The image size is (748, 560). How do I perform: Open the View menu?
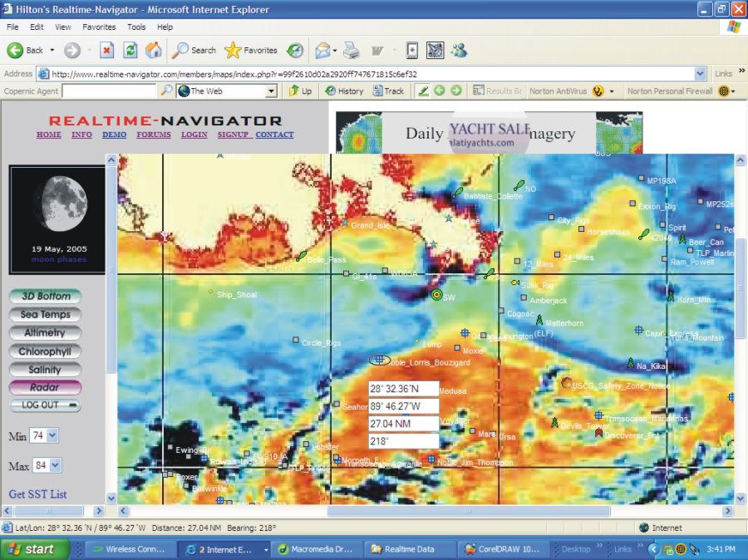click(x=62, y=27)
